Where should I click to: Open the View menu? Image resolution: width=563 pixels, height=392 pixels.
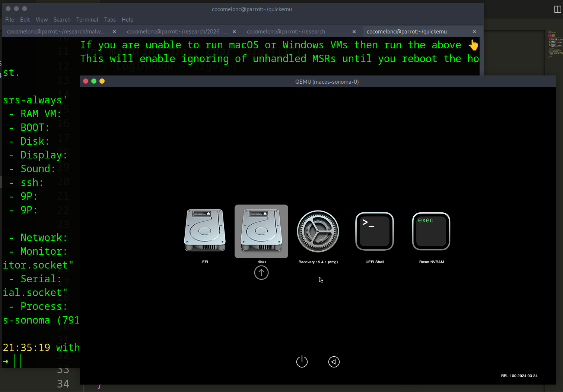coord(41,19)
